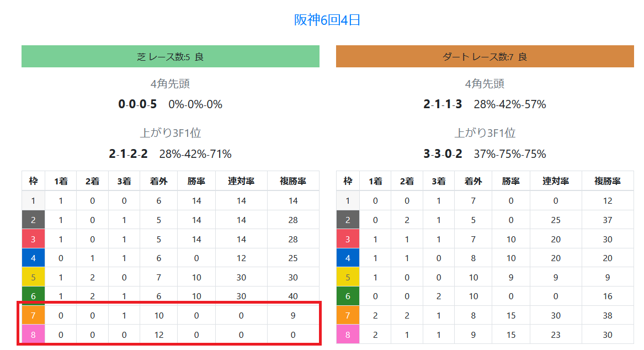Screen dimensions: 644x350
Task: Click the 連対率 column header in turf table
Action: tap(241, 181)
